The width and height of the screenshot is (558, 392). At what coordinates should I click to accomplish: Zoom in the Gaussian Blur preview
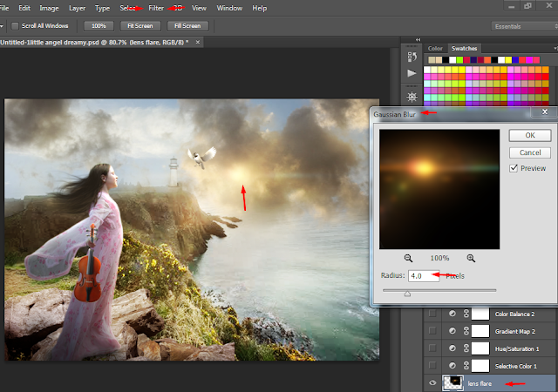[x=471, y=258]
